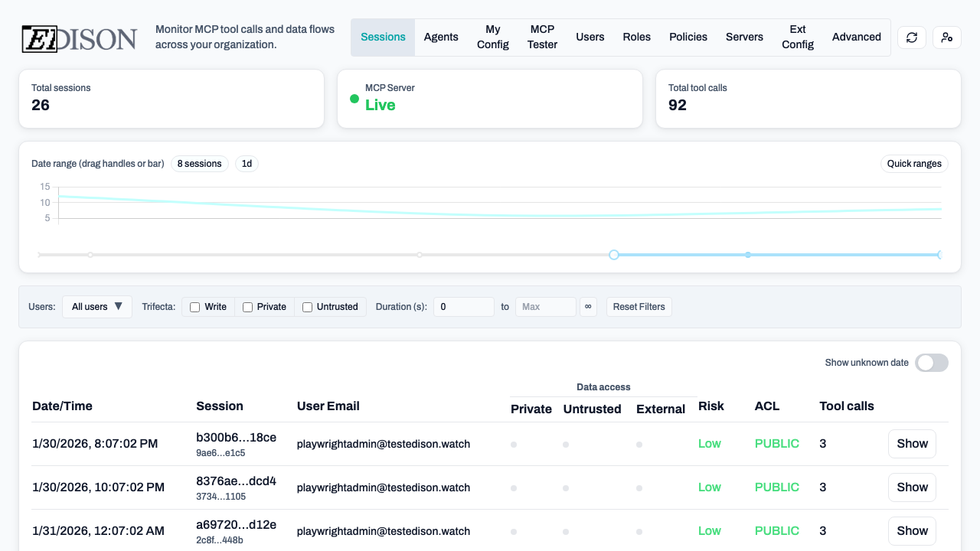This screenshot has width=980, height=551.
Task: Enable the Write trifecta checkbox
Action: (194, 306)
